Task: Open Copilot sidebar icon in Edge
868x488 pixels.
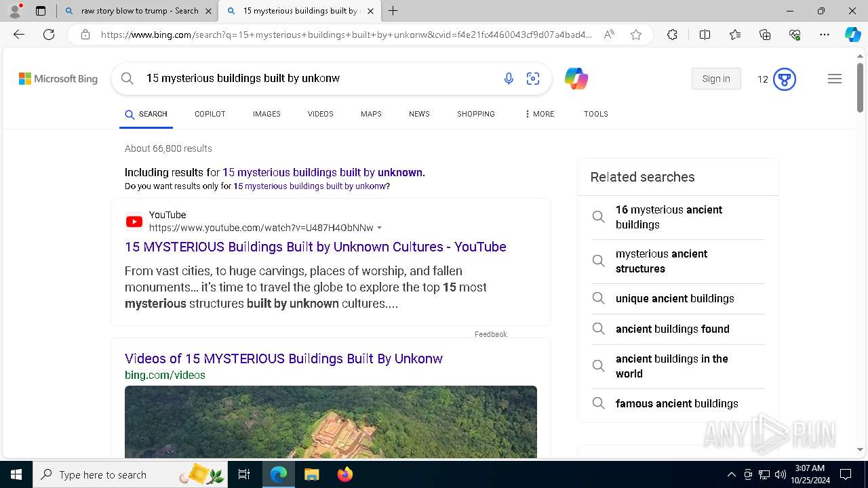Action: [x=852, y=35]
